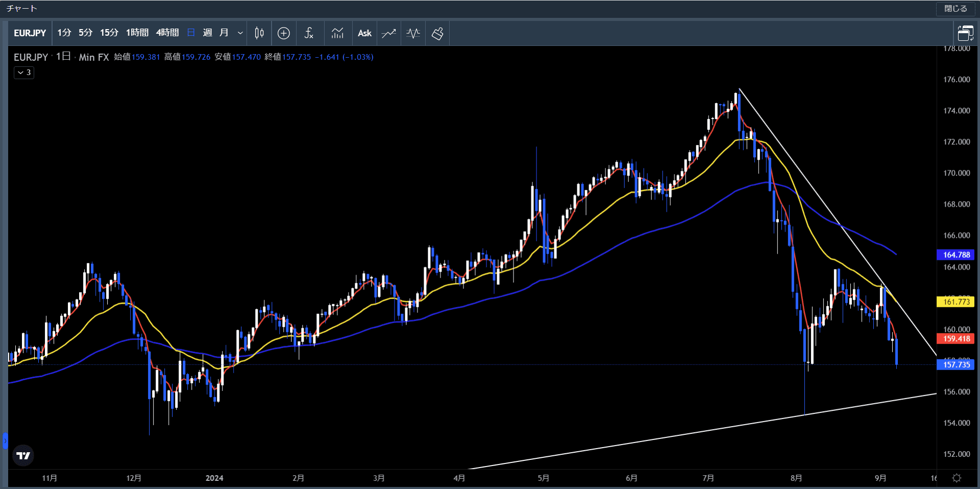
Task: Select the monthly 月 timeframe
Action: tap(224, 33)
